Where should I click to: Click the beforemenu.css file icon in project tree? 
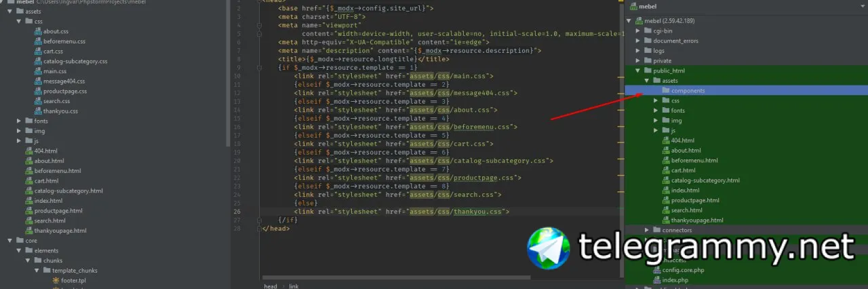(38, 41)
